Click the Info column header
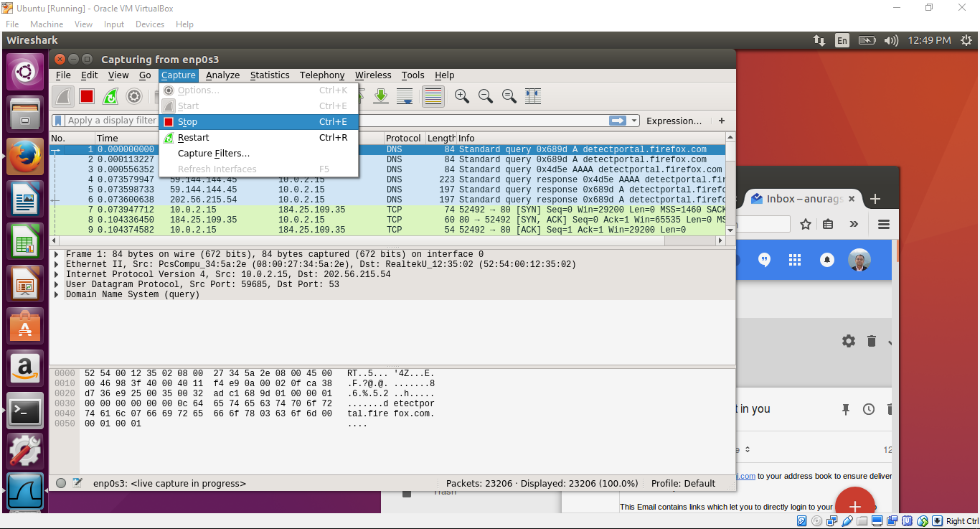Image resolution: width=980 pixels, height=529 pixels. pos(590,139)
